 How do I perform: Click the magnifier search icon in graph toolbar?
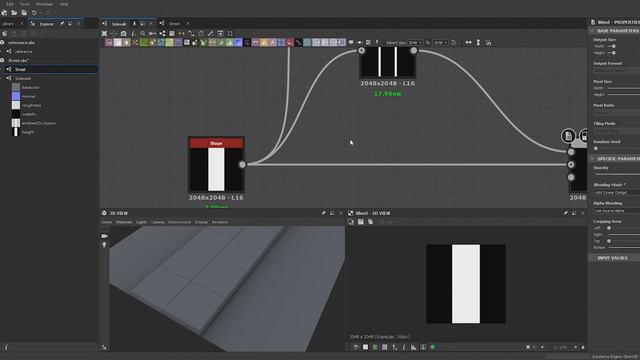[x=142, y=33]
